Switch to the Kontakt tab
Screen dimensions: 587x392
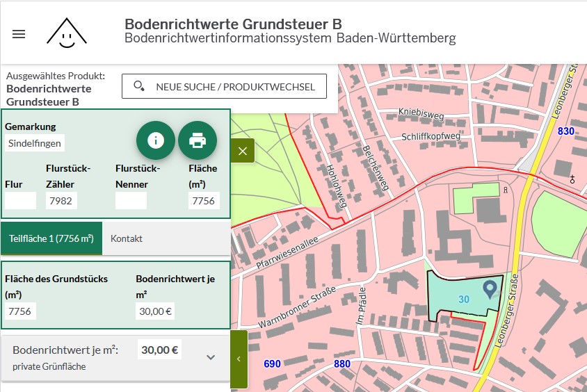127,238
